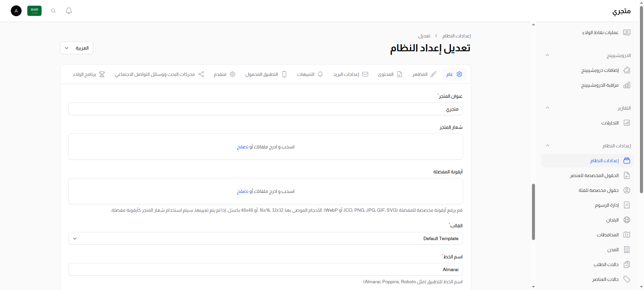The height and width of the screenshot is (290, 644).
Task: Click the أيقونة المفضلة upload drop zone
Action: [266, 191]
